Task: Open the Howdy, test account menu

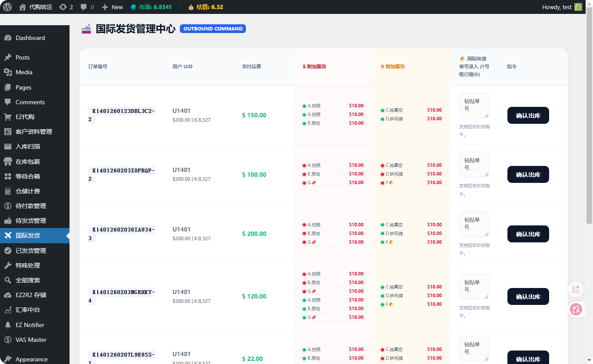Action: pyautogui.click(x=561, y=7)
